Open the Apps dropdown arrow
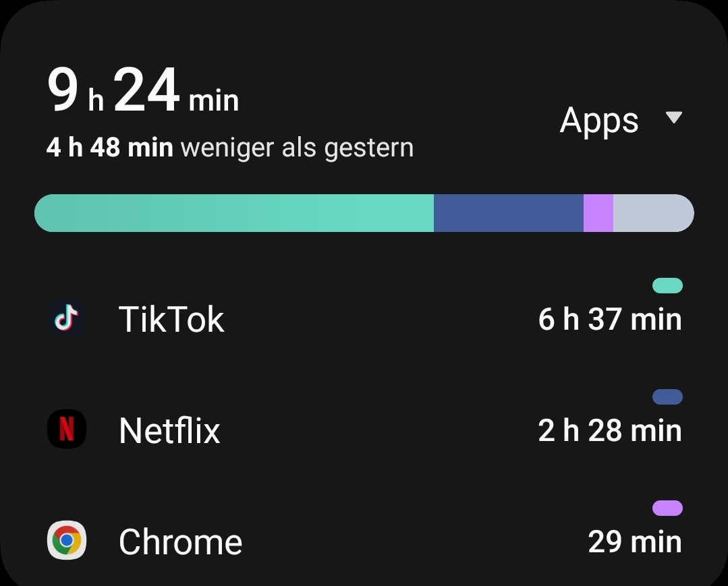This screenshot has height=586, width=728. pos(673,117)
